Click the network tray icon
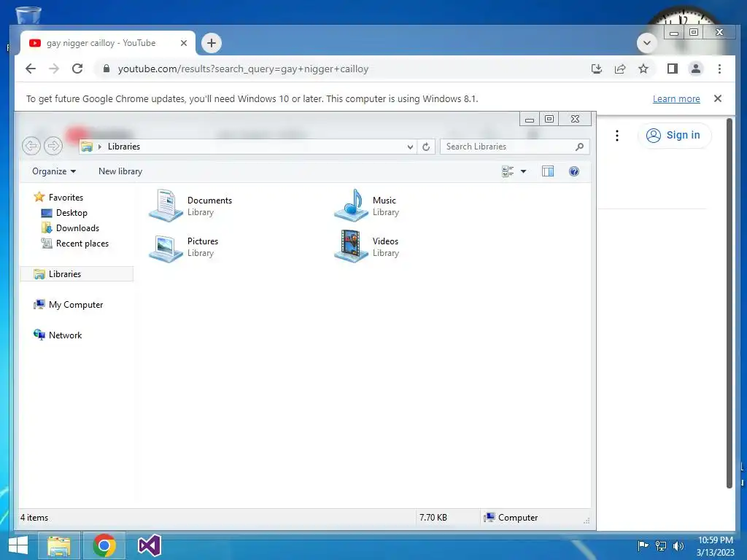 point(661,545)
